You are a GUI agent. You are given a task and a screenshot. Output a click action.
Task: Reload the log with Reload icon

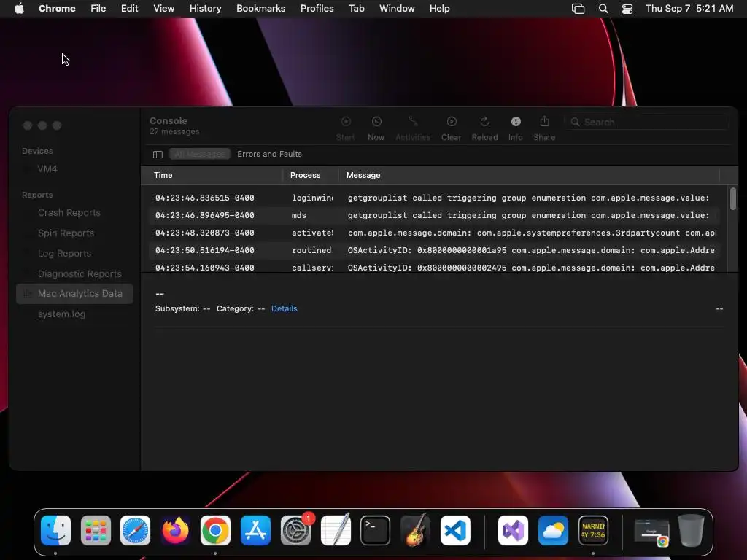point(484,122)
